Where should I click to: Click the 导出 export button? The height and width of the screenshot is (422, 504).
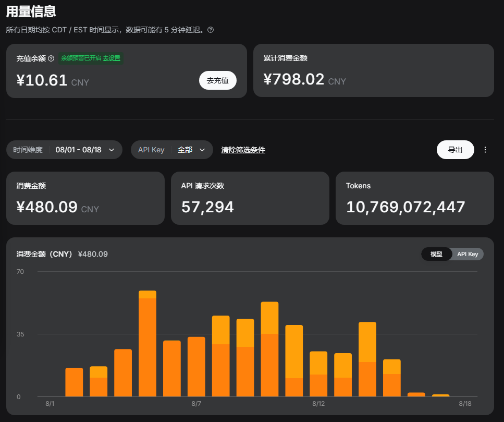(x=455, y=150)
